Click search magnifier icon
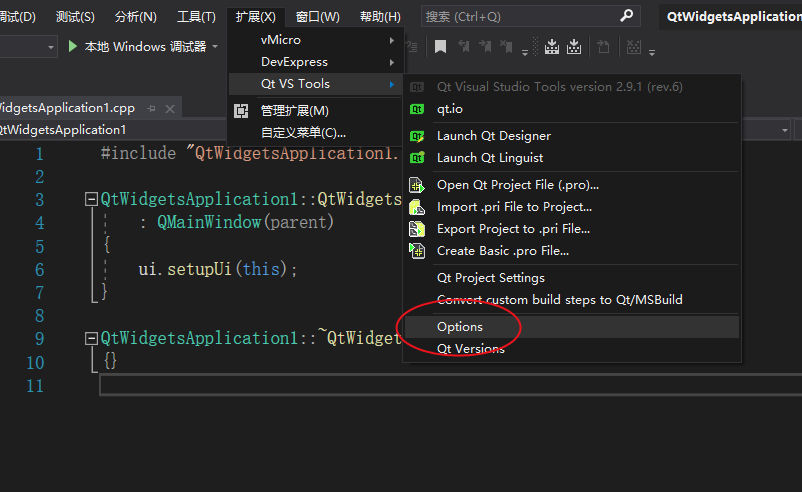The height and width of the screenshot is (492, 802). [627, 16]
